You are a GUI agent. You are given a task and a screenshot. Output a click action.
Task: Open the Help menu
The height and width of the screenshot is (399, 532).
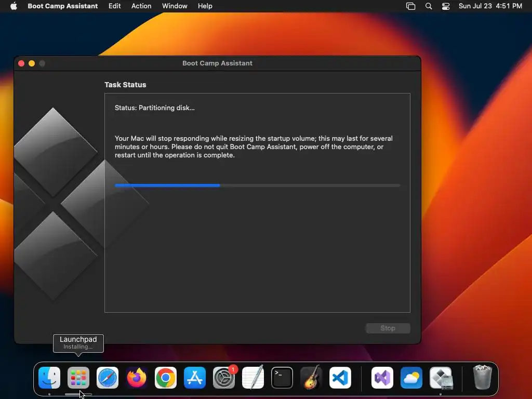[205, 6]
